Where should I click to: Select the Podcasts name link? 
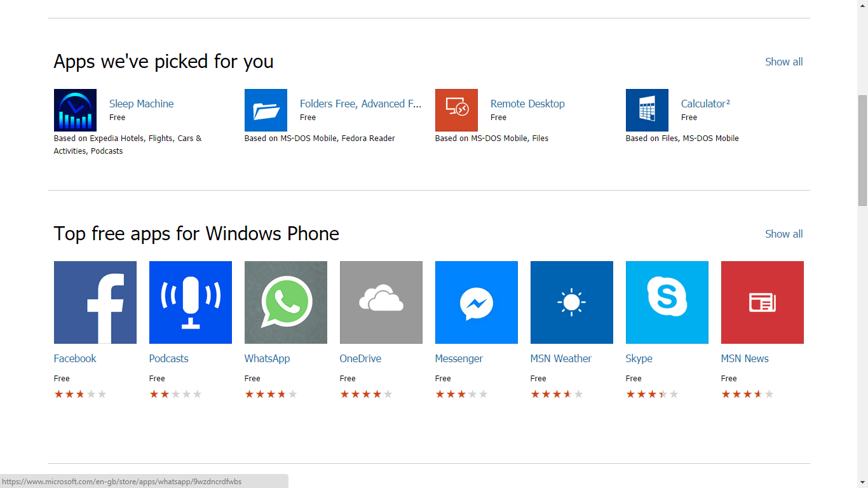168,358
